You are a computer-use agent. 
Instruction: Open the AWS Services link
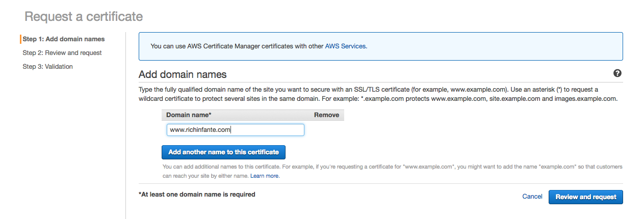(x=345, y=46)
